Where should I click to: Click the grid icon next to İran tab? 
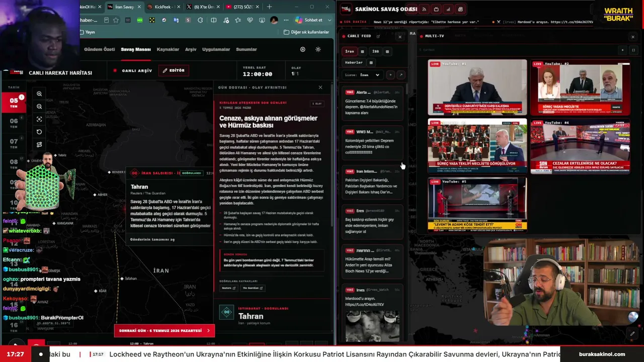362,51
